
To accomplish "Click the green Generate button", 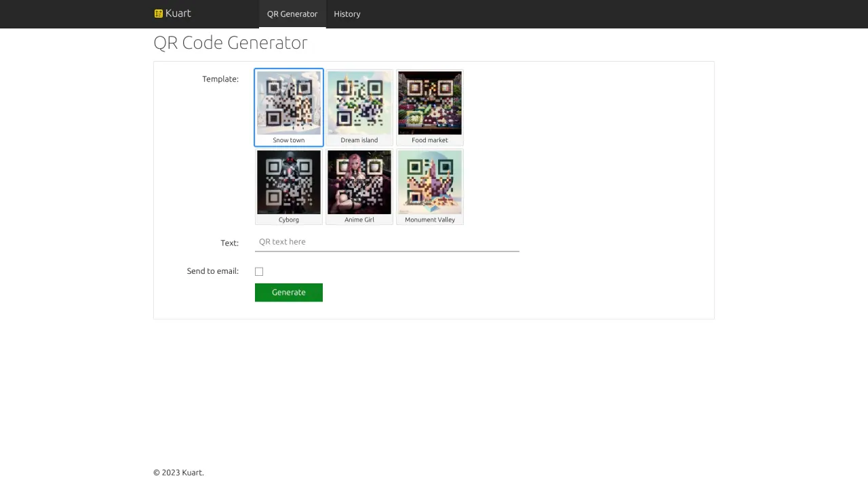I will (289, 292).
